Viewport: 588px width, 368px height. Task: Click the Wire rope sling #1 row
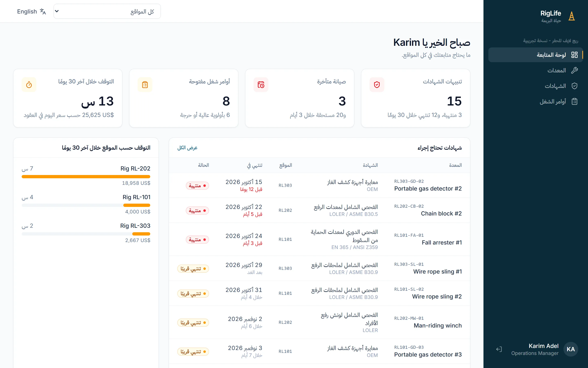tap(320, 268)
